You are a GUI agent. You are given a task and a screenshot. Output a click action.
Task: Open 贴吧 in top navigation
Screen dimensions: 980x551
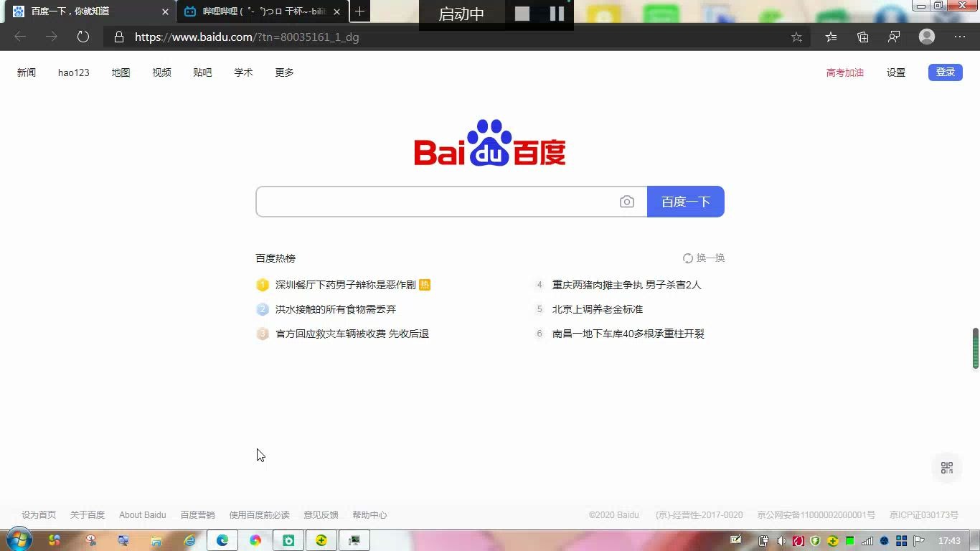click(202, 72)
